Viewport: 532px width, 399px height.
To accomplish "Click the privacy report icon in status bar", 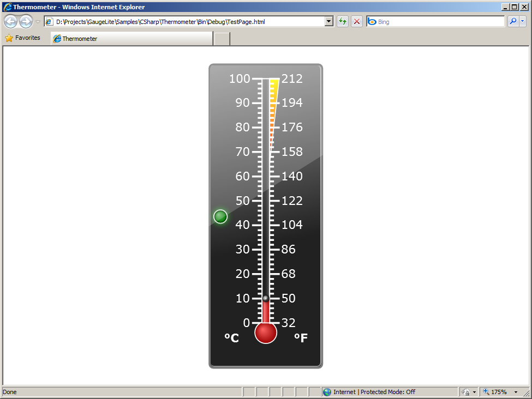I will (x=467, y=392).
